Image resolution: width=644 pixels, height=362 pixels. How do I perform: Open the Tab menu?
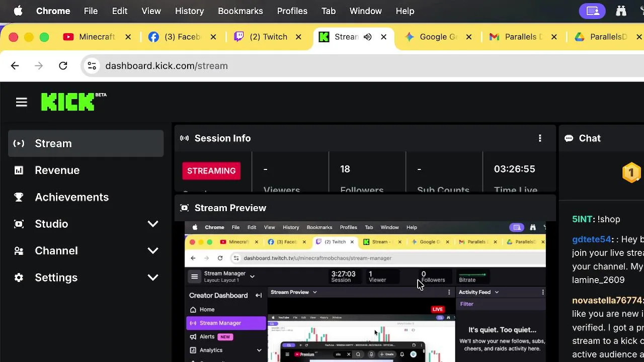(329, 11)
